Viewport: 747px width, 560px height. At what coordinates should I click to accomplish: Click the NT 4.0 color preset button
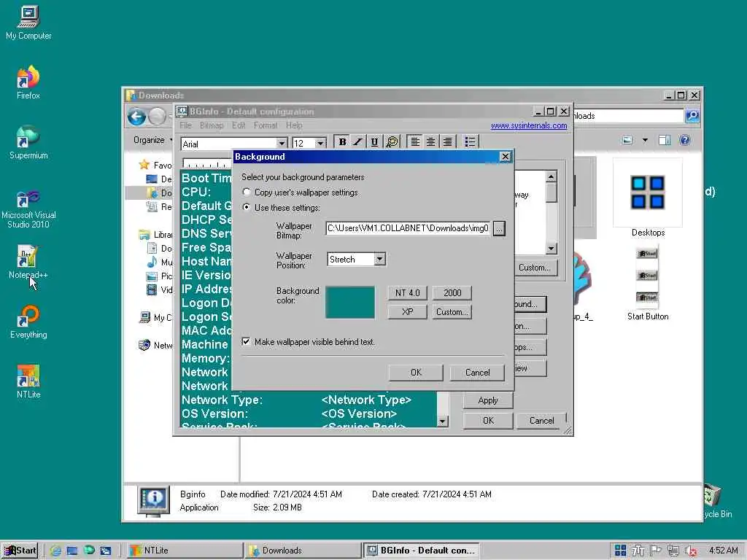pyautogui.click(x=407, y=293)
